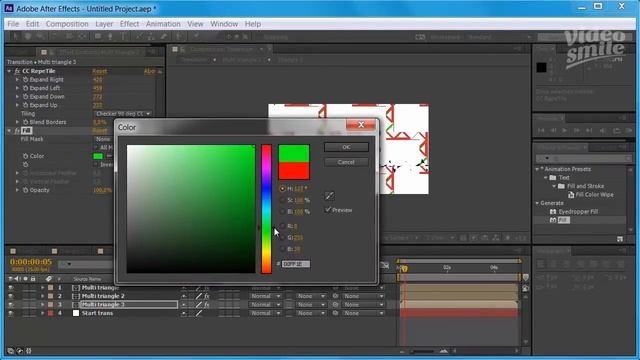Close the Color dialog with X
Image resolution: width=640 pixels, height=360 pixels.
coord(361,125)
